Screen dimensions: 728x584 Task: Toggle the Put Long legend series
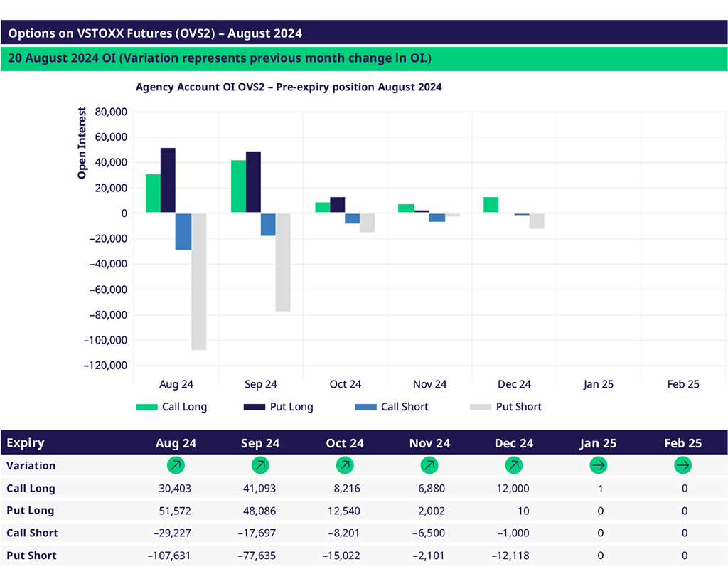278,407
